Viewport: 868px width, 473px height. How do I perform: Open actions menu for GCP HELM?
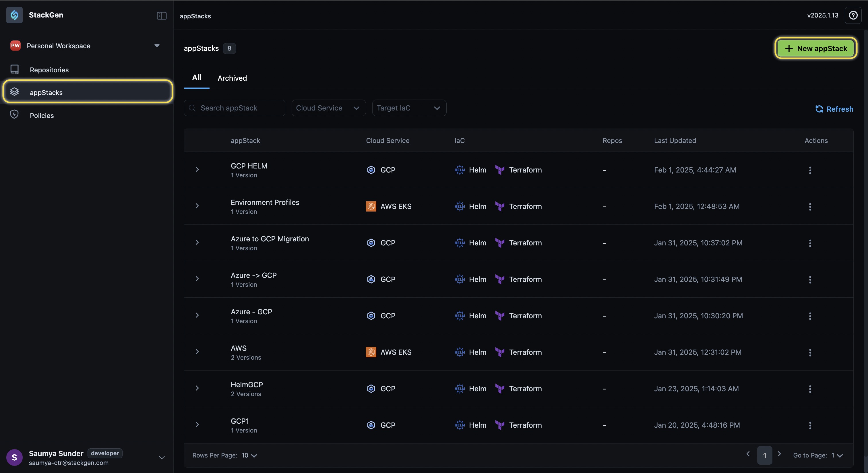coord(810,170)
